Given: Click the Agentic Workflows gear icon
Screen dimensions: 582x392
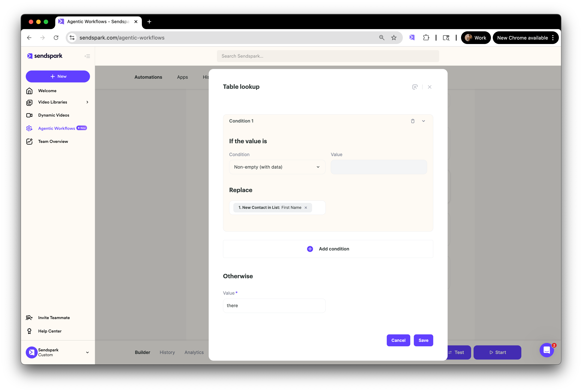Looking at the screenshot, I should click(29, 128).
